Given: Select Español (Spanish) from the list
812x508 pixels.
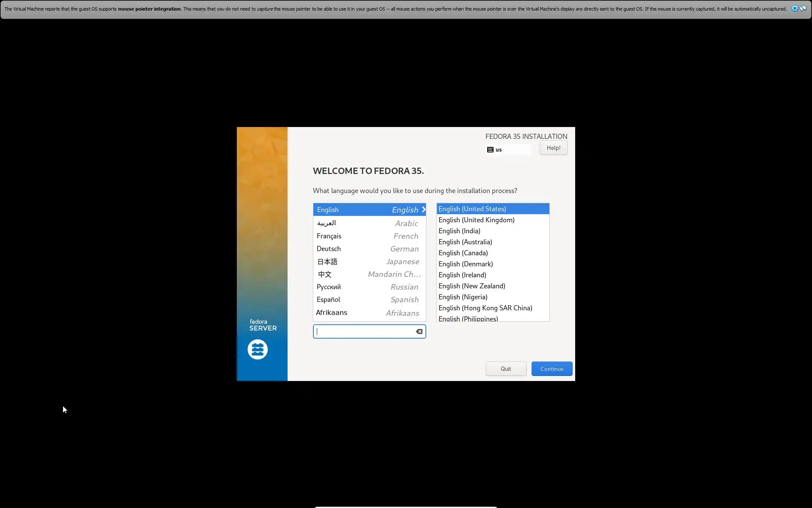Looking at the screenshot, I should click(369, 300).
